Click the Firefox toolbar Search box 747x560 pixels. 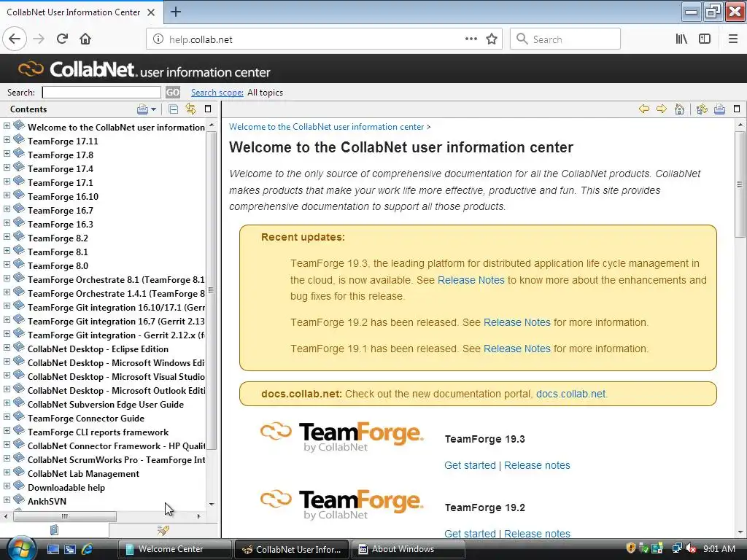pyautogui.click(x=565, y=39)
